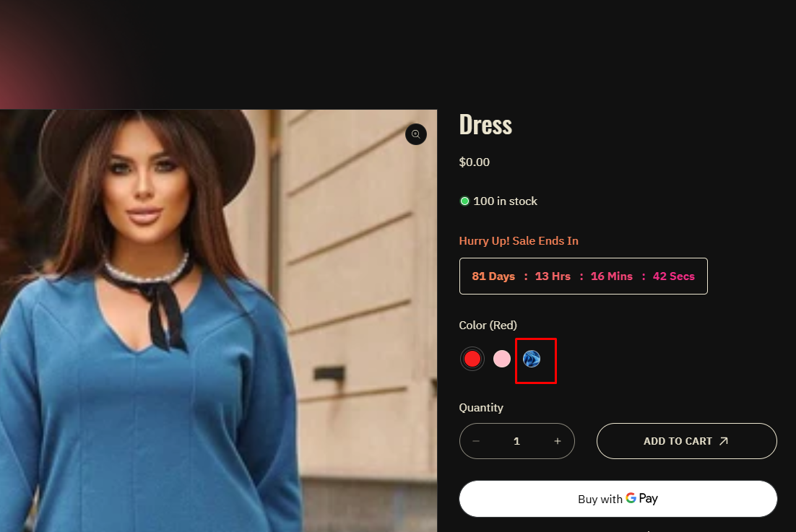Click Buy with G Pay button

pyautogui.click(x=618, y=499)
